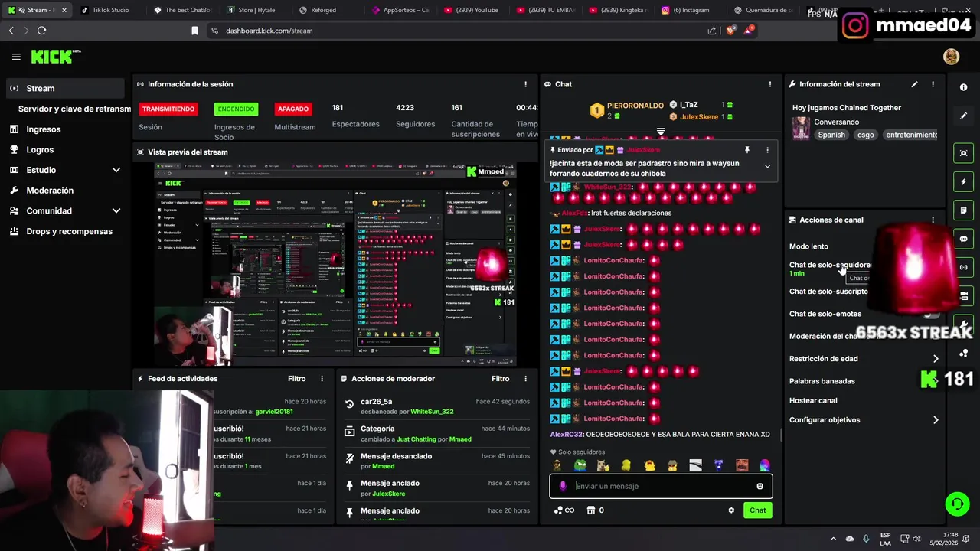Click the pencil icon in the right rail
980x551 pixels.
964,116
